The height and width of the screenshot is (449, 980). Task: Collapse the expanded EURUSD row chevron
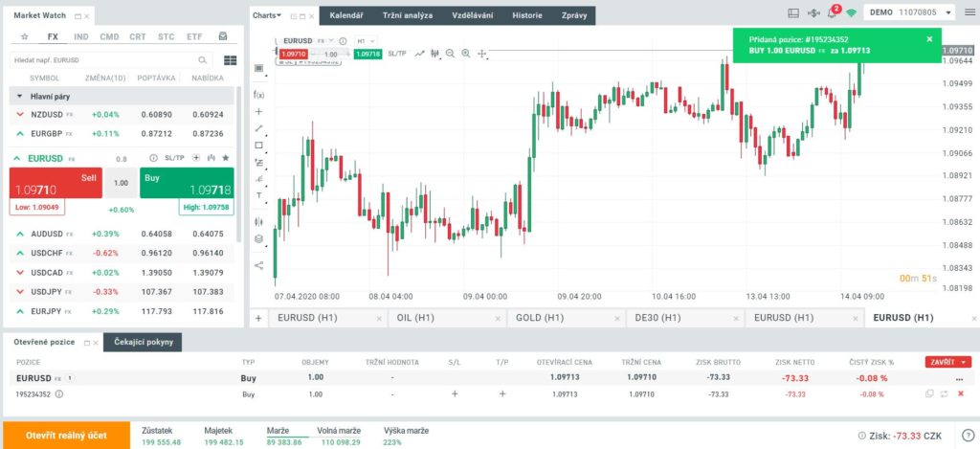pyautogui.click(x=17, y=159)
